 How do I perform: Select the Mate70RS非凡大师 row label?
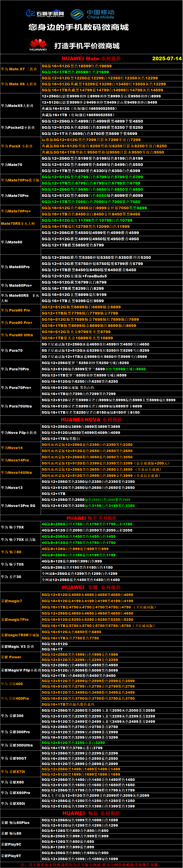click(x=18, y=223)
